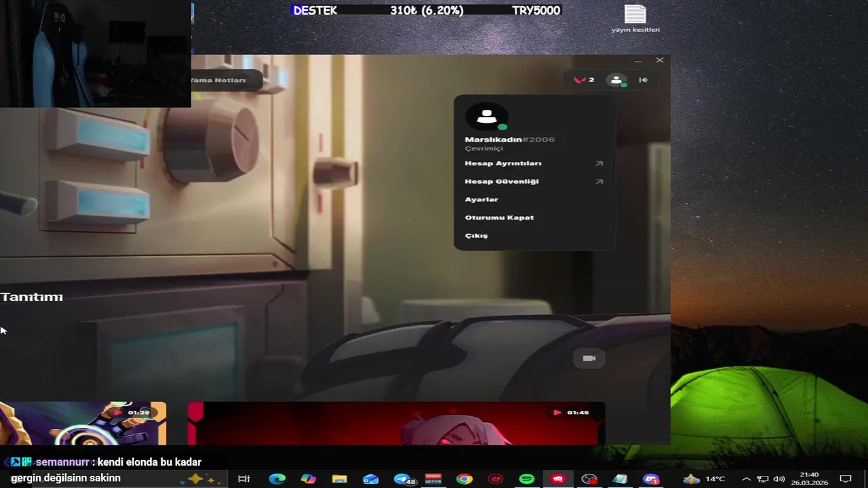Screen dimensions: 868x488
Task: Open external link arrow beside Hesap Ayrıntıları
Action: [x=599, y=163]
